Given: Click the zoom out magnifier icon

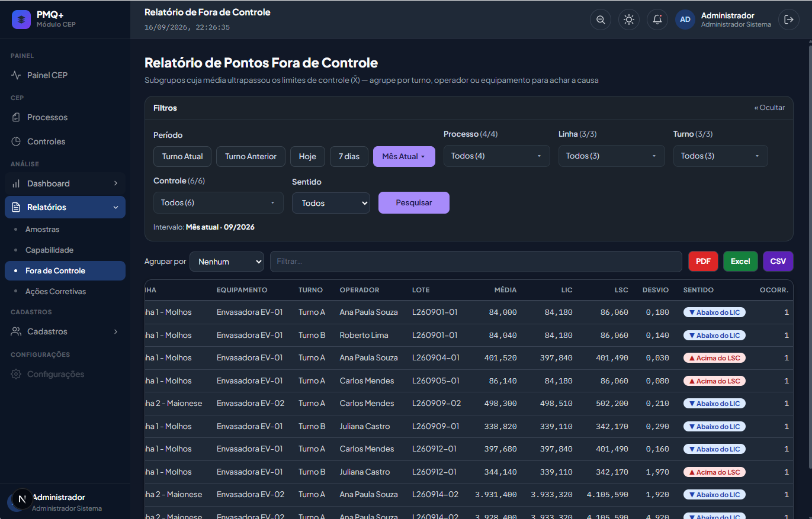Looking at the screenshot, I should coord(601,20).
